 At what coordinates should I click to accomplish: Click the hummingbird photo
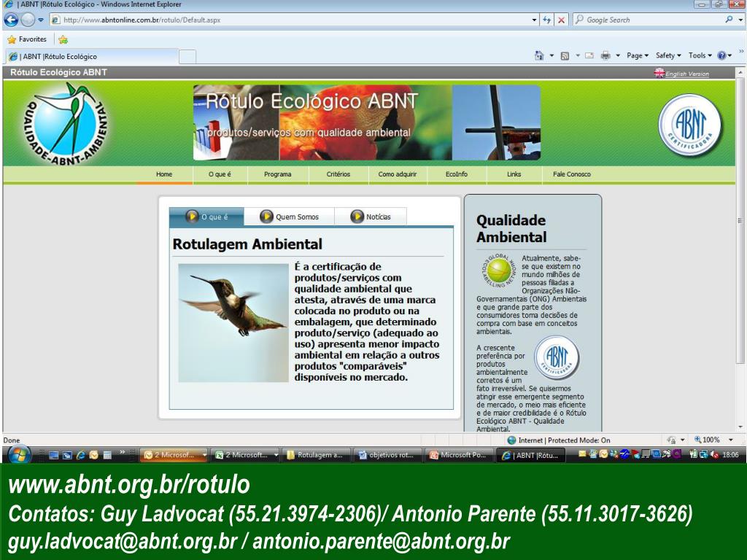(x=233, y=323)
